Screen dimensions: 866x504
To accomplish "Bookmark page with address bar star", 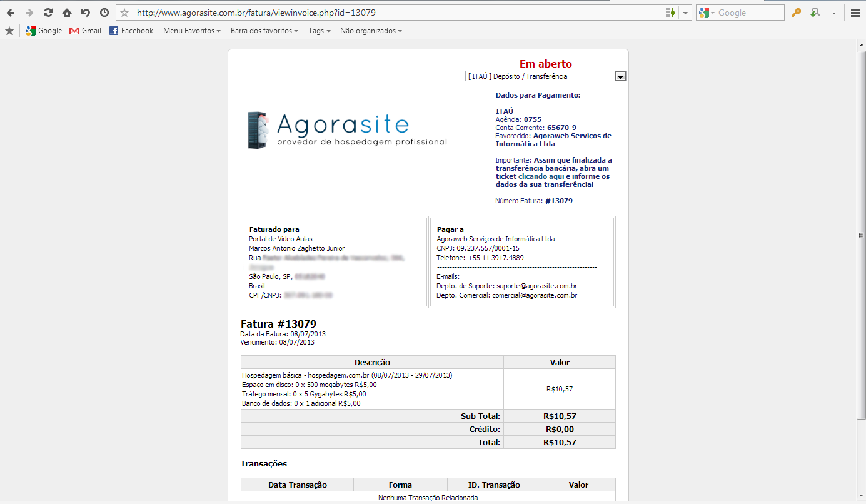I will [x=124, y=13].
